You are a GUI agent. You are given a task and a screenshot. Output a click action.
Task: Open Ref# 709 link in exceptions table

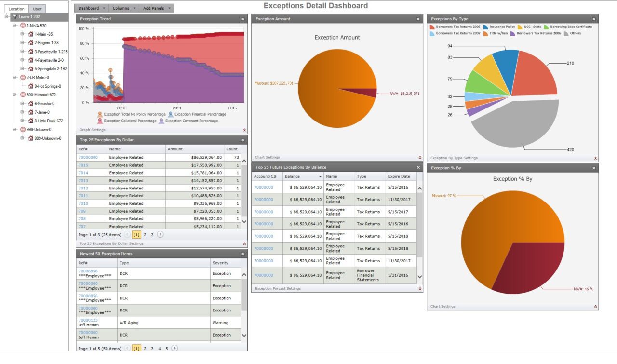[x=82, y=211]
